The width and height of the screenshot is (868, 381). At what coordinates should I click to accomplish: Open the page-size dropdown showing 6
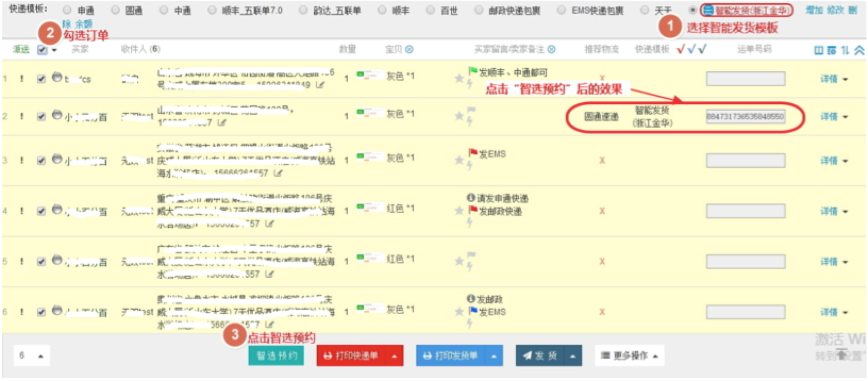click(x=31, y=355)
